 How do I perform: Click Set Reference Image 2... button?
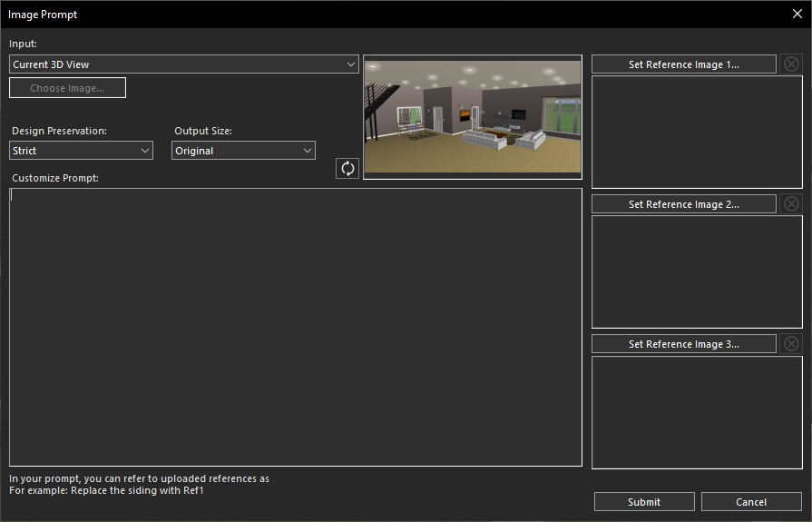[x=683, y=204]
